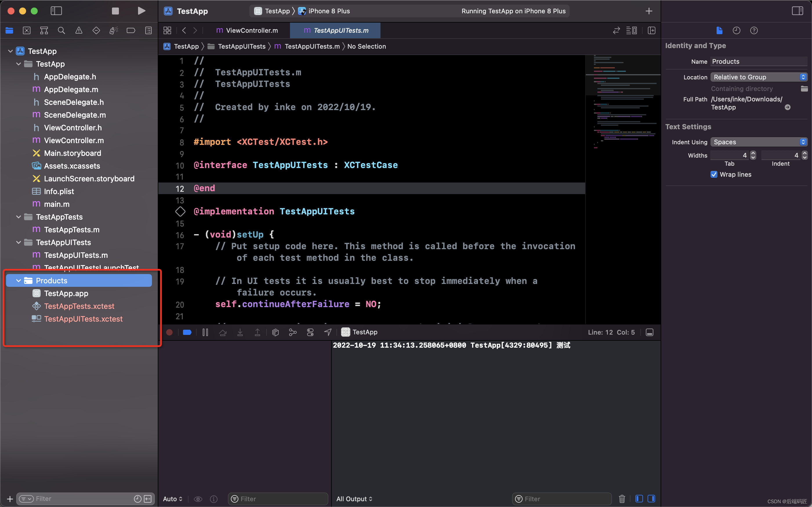Toggle the Wrap lines checkbox
This screenshot has height=507, width=812.
click(714, 174)
